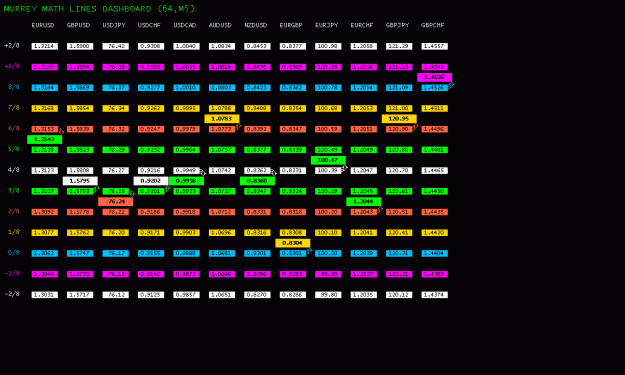This screenshot has width=625, height=375.
Task: Click the GBPUSD column header
Action: tap(78, 25)
